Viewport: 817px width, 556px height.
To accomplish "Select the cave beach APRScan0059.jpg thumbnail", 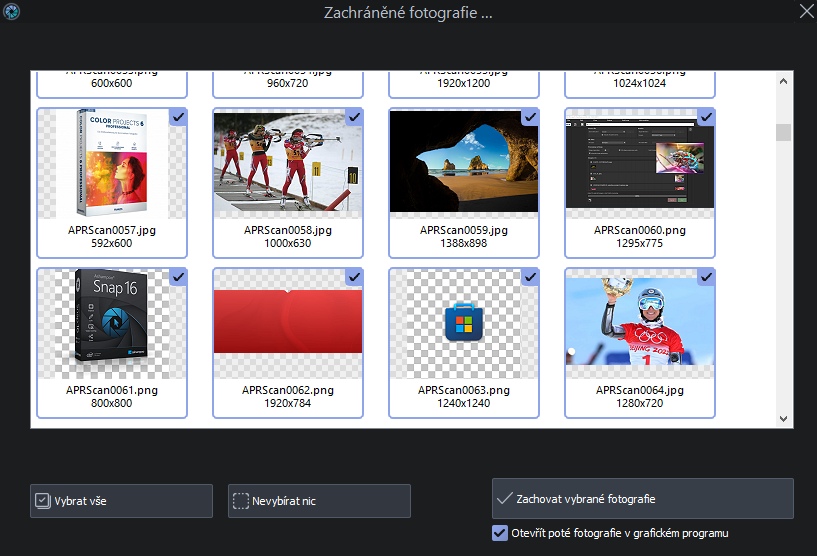I will click(x=463, y=163).
